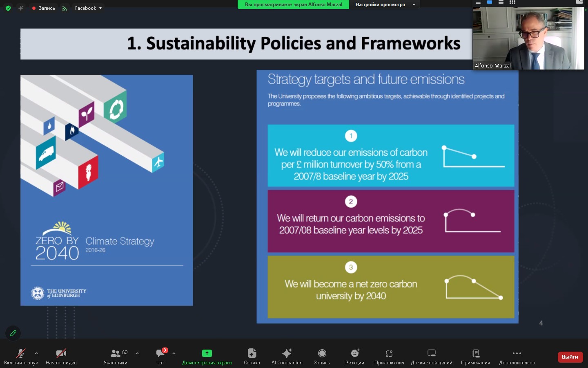Open the Примечания notes feature
The image size is (588, 368).
(475, 357)
